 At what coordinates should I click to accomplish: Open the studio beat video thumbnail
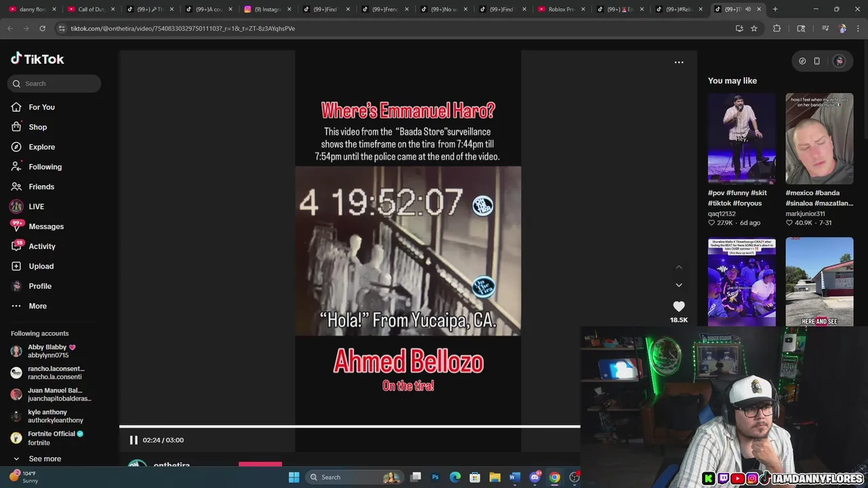coord(742,282)
